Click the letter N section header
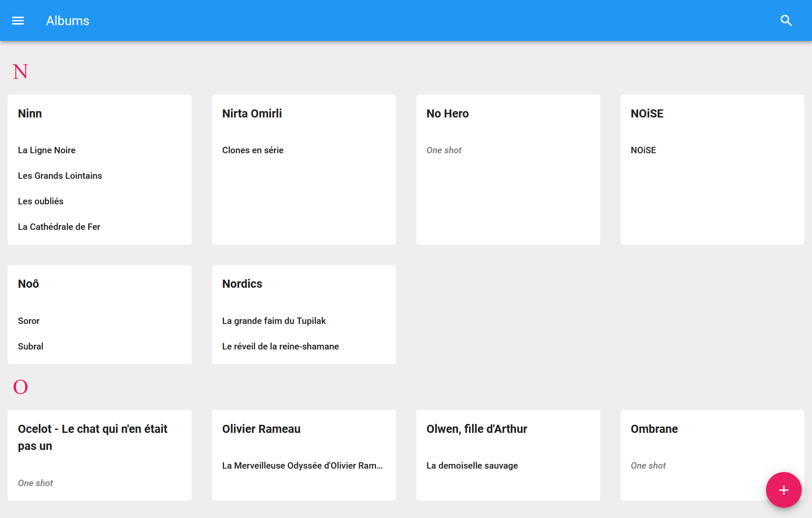Image resolution: width=812 pixels, height=518 pixels. pos(20,72)
